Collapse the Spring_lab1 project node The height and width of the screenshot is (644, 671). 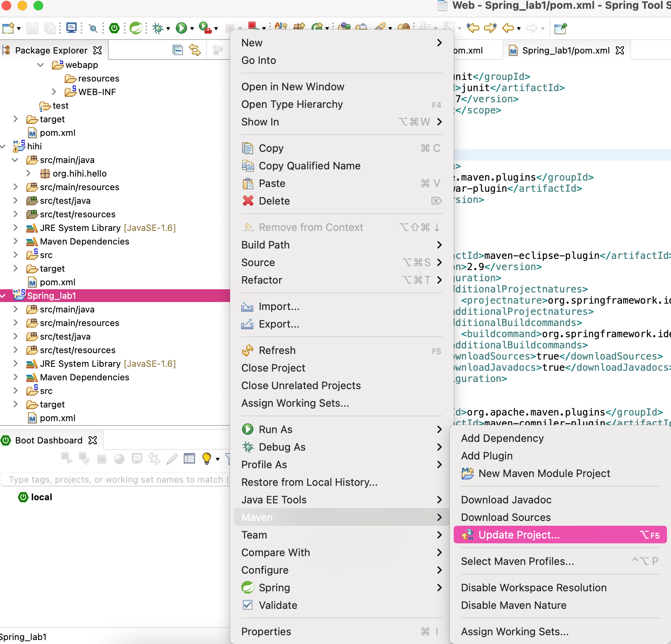[x=3, y=296]
